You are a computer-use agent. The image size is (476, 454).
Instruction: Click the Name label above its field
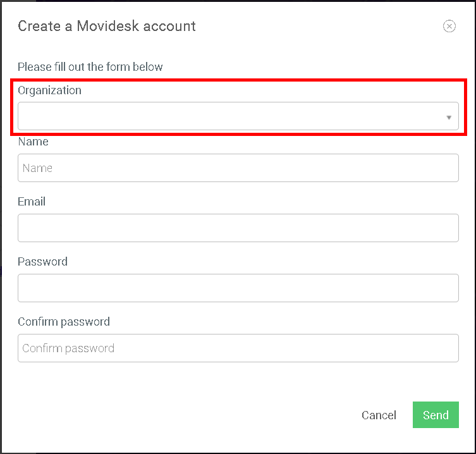(33, 142)
